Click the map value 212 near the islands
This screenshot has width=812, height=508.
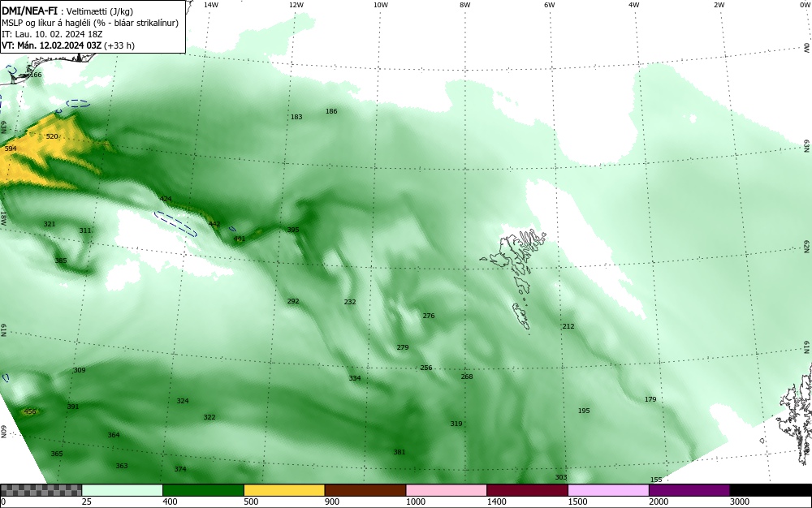[x=568, y=326]
